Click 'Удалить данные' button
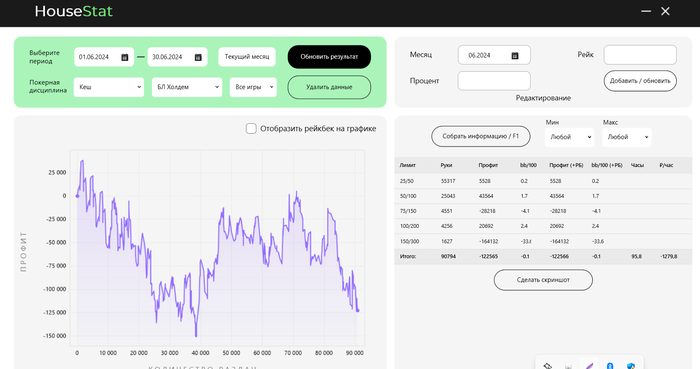This screenshot has height=369, width=700. (x=329, y=87)
